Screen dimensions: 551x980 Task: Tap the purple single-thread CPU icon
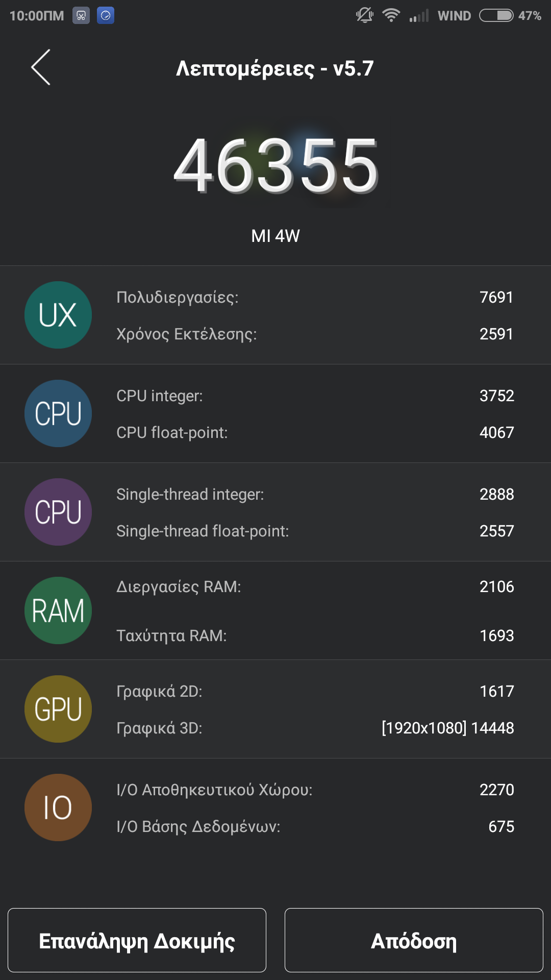pyautogui.click(x=58, y=512)
